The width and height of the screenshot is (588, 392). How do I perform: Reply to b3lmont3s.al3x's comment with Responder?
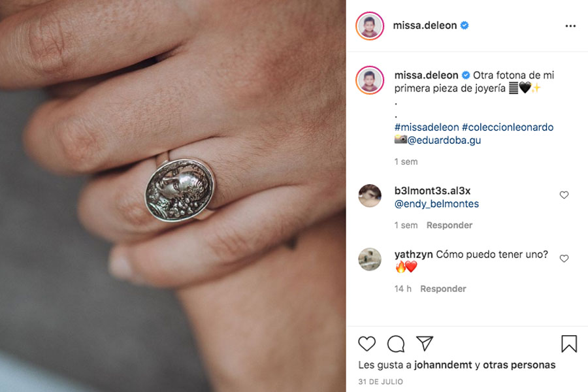[449, 225]
